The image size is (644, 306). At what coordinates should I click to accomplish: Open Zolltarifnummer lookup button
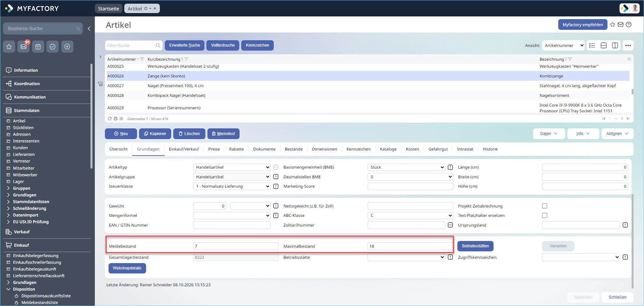click(450, 225)
